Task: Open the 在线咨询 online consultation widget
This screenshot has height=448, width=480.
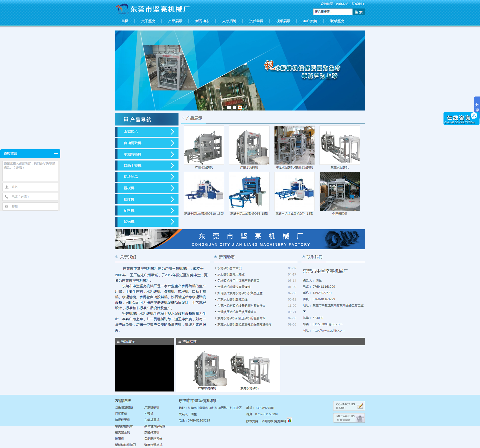Action: [x=459, y=119]
